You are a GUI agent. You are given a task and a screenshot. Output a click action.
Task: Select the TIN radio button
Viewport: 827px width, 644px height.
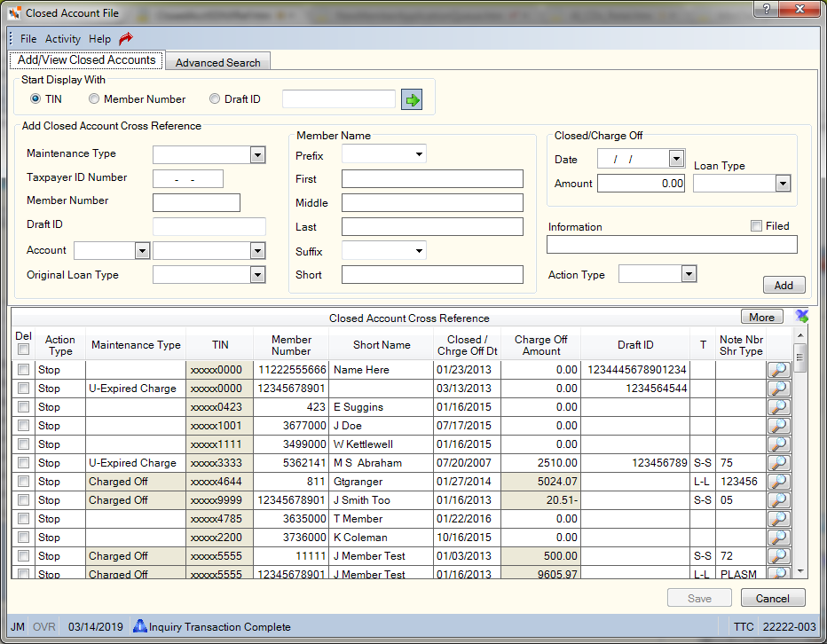(x=35, y=98)
